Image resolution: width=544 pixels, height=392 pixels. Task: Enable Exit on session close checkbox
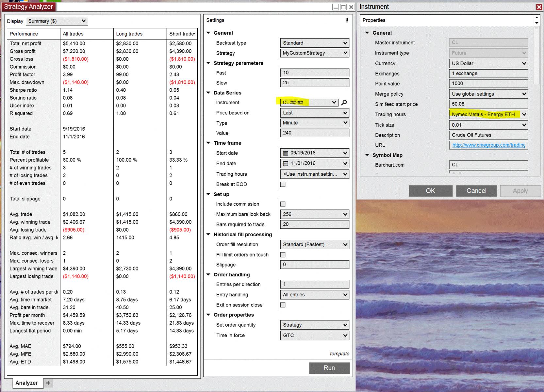(283, 305)
